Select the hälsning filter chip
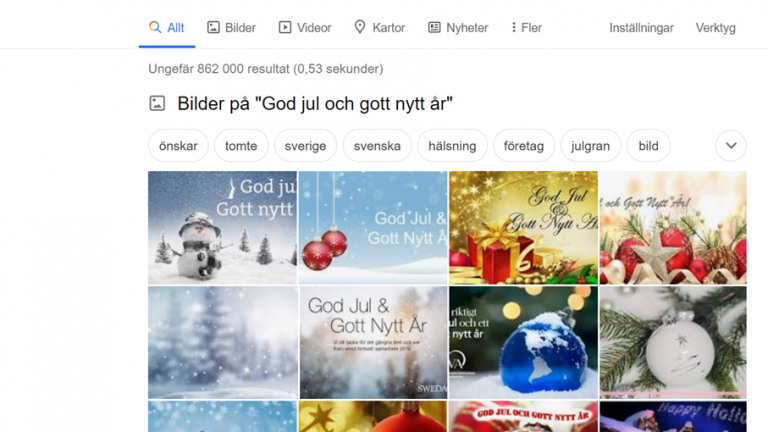 click(x=452, y=145)
